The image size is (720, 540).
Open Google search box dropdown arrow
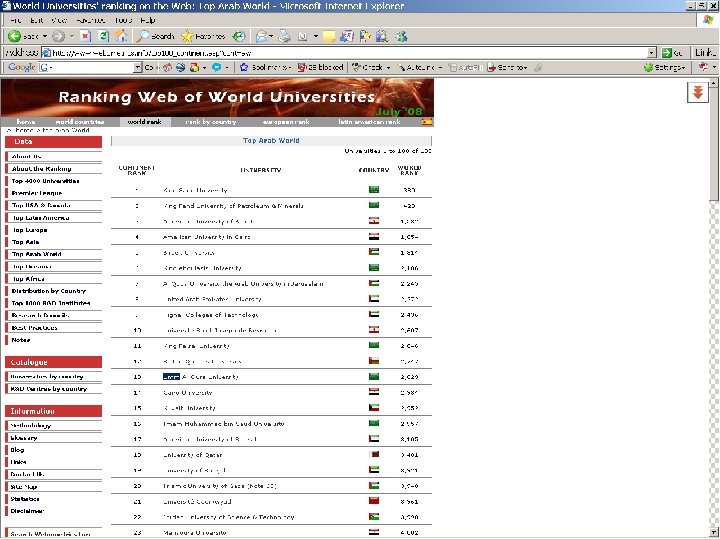click(x=137, y=68)
